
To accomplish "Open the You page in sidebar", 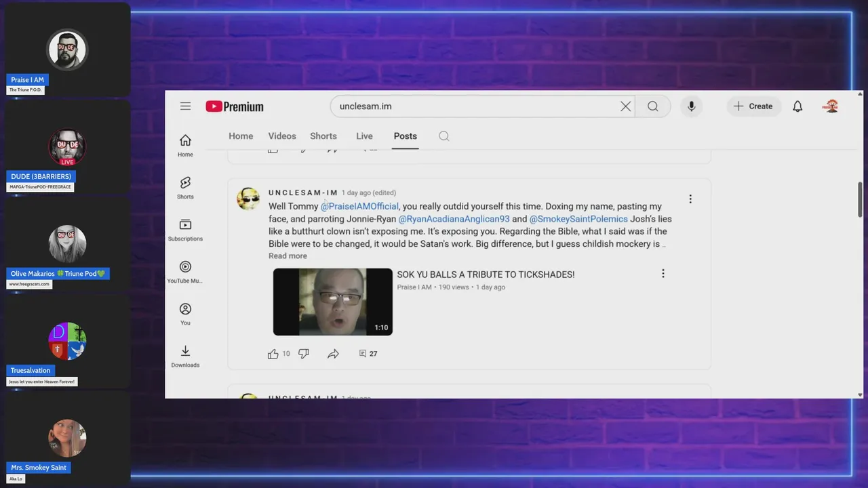I will tap(185, 314).
